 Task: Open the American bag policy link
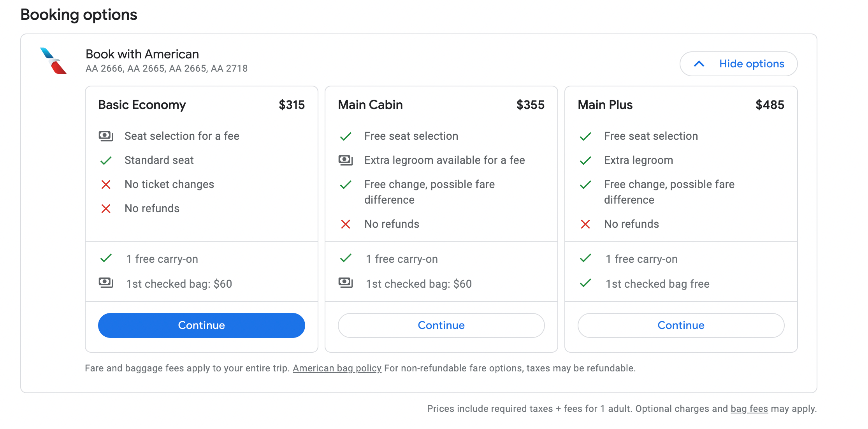(337, 368)
